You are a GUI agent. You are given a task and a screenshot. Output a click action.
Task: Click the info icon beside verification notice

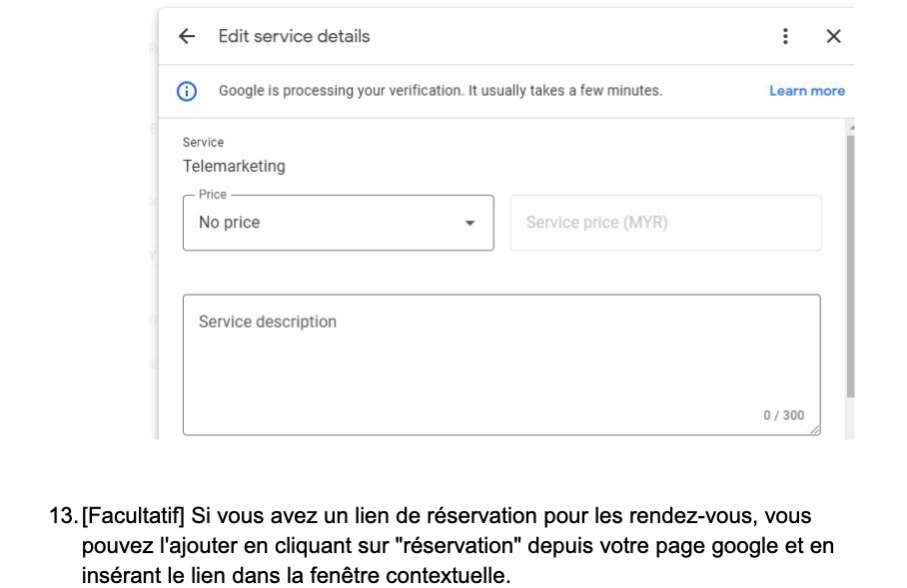(187, 91)
